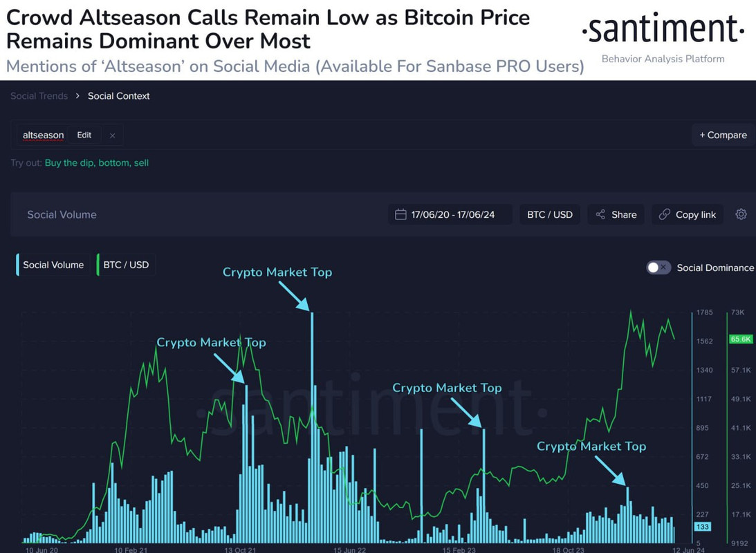Toggle the Social Volume metric legend
The height and width of the screenshot is (553, 756).
(53, 265)
